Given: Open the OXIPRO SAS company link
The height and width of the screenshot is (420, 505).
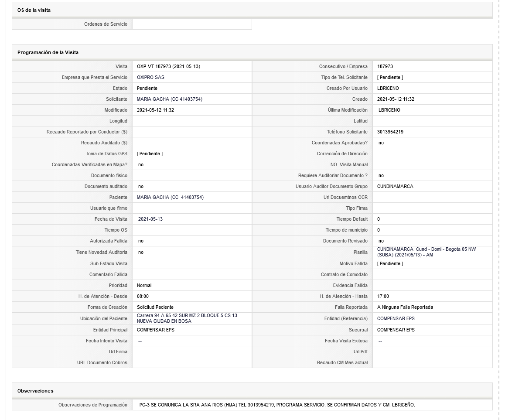Looking at the screenshot, I should (x=150, y=77).
